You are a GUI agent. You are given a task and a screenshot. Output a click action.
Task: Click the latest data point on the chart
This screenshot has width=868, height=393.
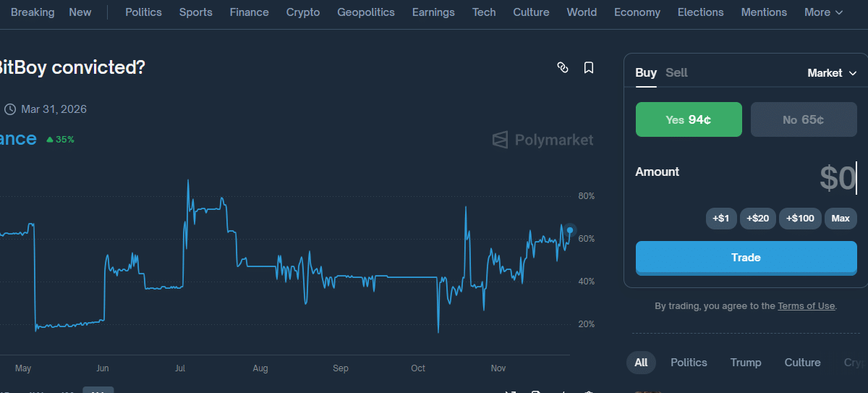570,230
